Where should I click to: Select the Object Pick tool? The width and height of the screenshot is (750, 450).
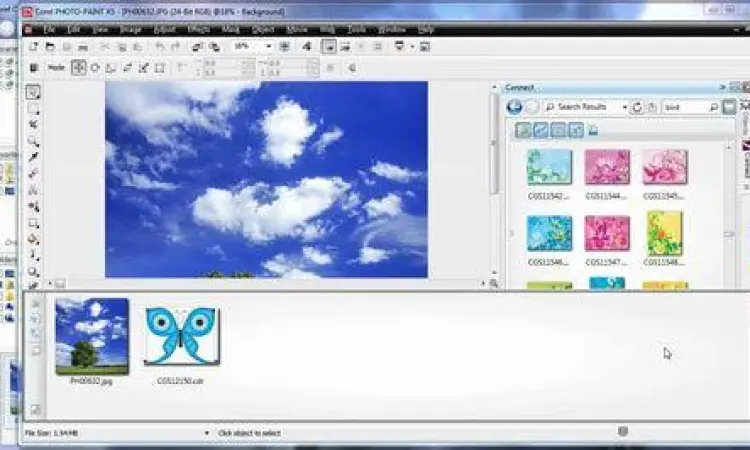pyautogui.click(x=33, y=92)
